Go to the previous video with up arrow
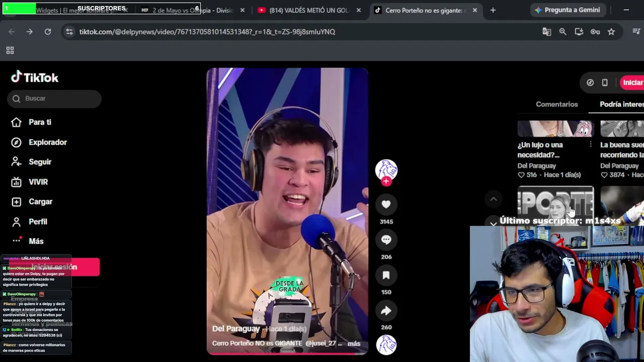644x362 pixels. point(493,199)
